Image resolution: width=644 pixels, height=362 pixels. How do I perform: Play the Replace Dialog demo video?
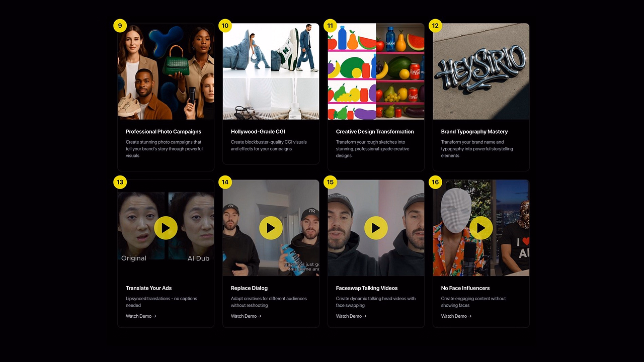271,228
